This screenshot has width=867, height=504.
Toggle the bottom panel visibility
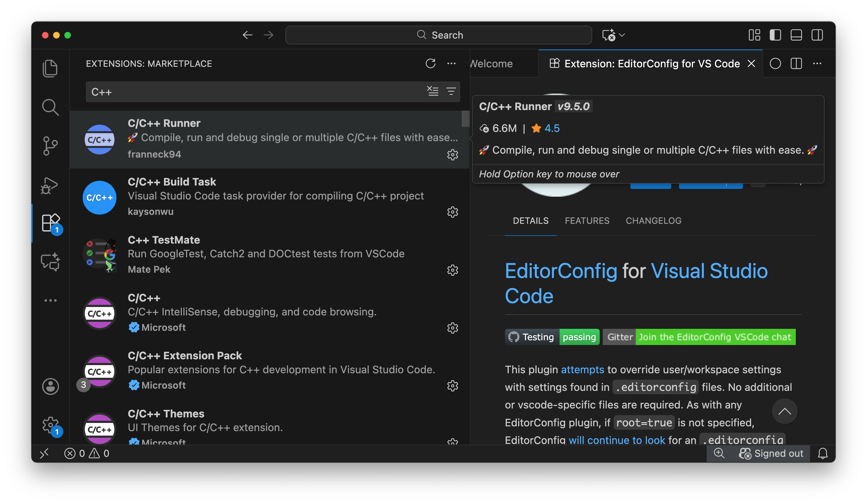click(796, 35)
